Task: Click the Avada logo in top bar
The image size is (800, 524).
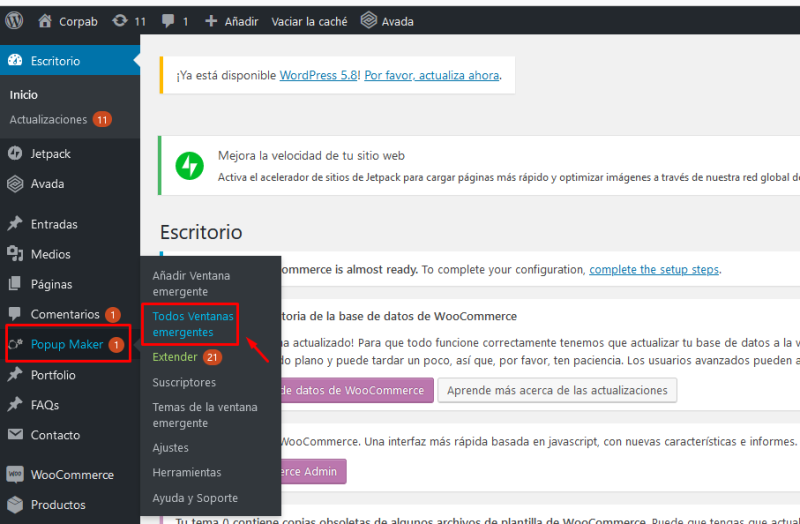Action: click(x=369, y=21)
